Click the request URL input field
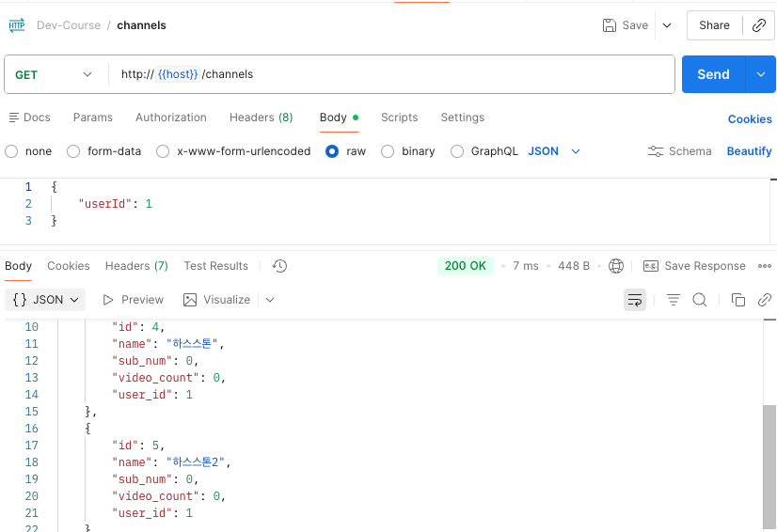The image size is (777, 532). pos(391,74)
